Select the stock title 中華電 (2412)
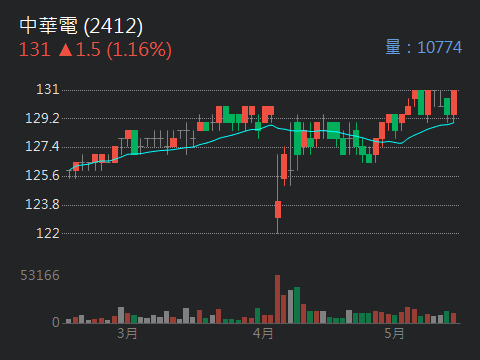 coord(81,26)
